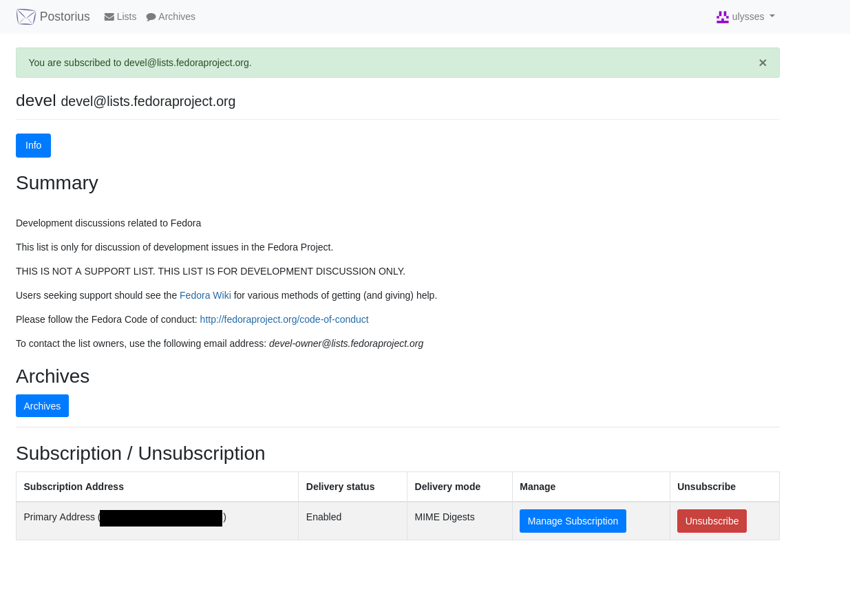Click the Summary heading
This screenshot has width=850, height=616.
click(57, 183)
